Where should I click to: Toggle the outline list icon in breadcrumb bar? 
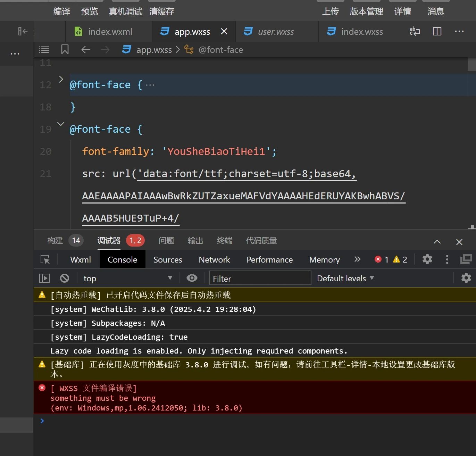point(44,50)
